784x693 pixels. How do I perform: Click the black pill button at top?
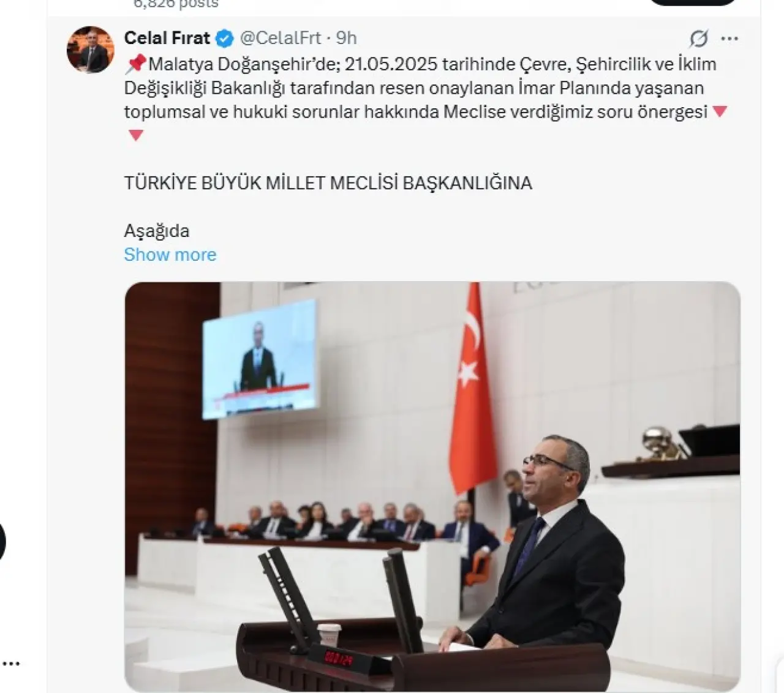692,2
